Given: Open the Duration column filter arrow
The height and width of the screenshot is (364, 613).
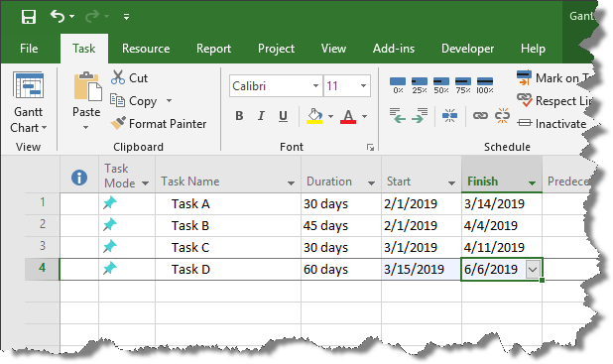Looking at the screenshot, I should [371, 182].
